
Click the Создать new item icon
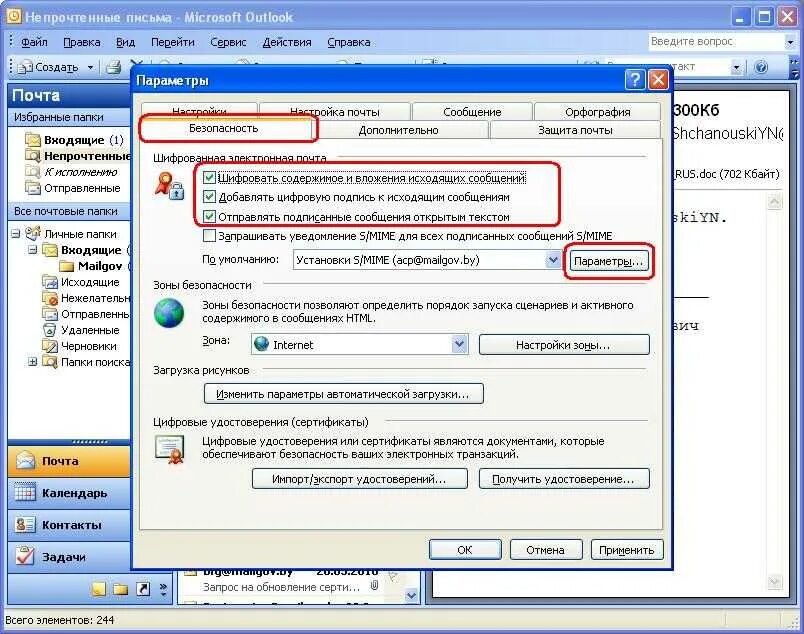click(x=25, y=67)
